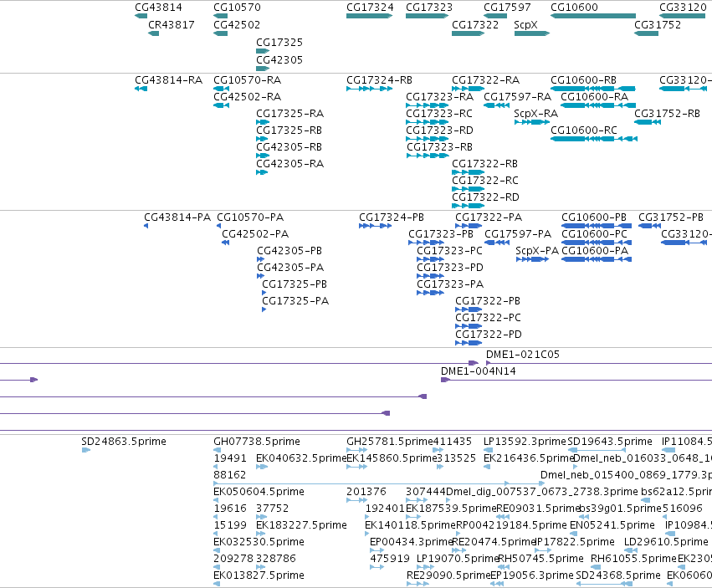Select transcript CG42305-RB label
712x588 pixels.
point(289,147)
